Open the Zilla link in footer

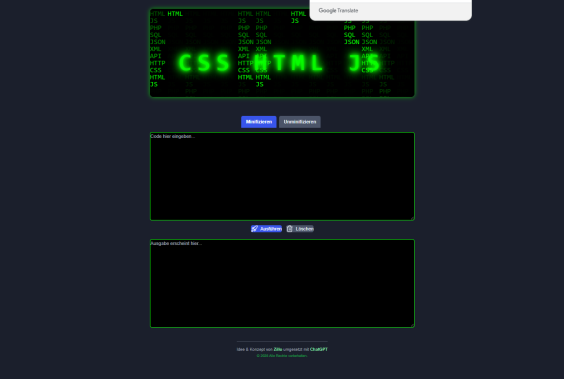pyautogui.click(x=278, y=349)
